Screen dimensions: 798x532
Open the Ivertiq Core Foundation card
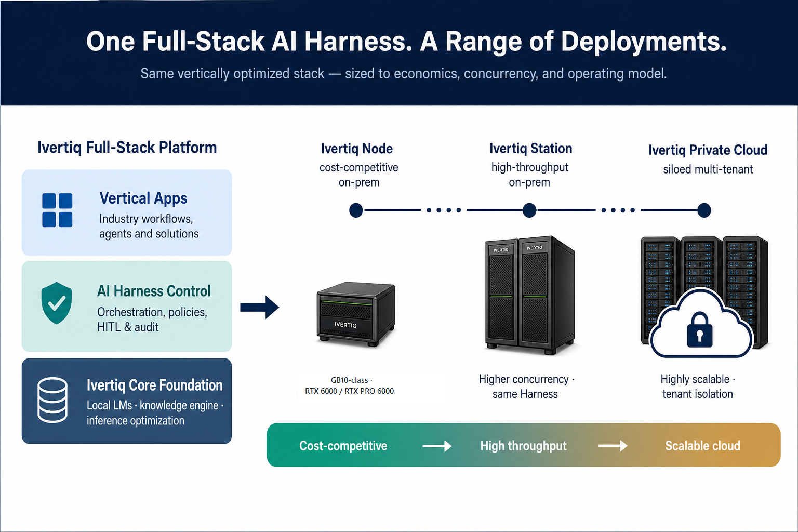click(127, 401)
